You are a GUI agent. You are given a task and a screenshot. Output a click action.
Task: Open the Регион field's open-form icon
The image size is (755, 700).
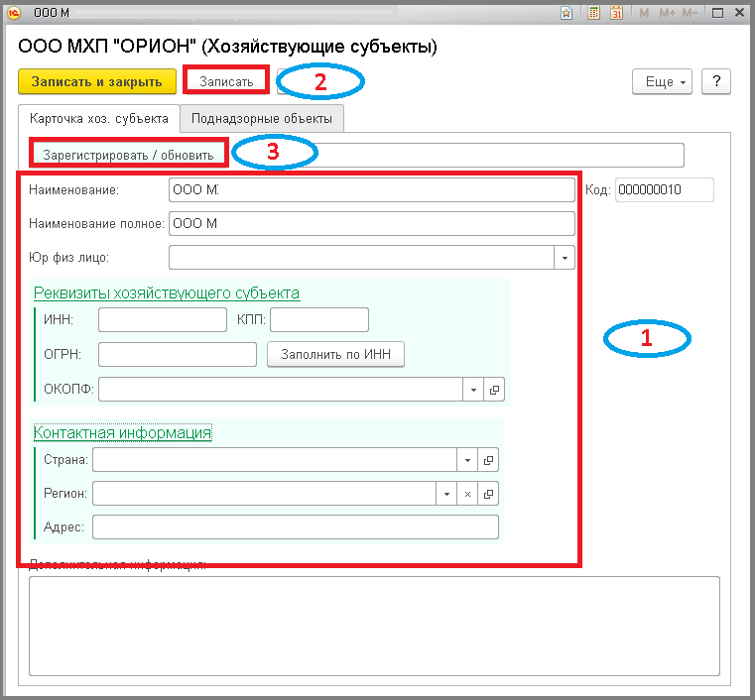point(488,494)
